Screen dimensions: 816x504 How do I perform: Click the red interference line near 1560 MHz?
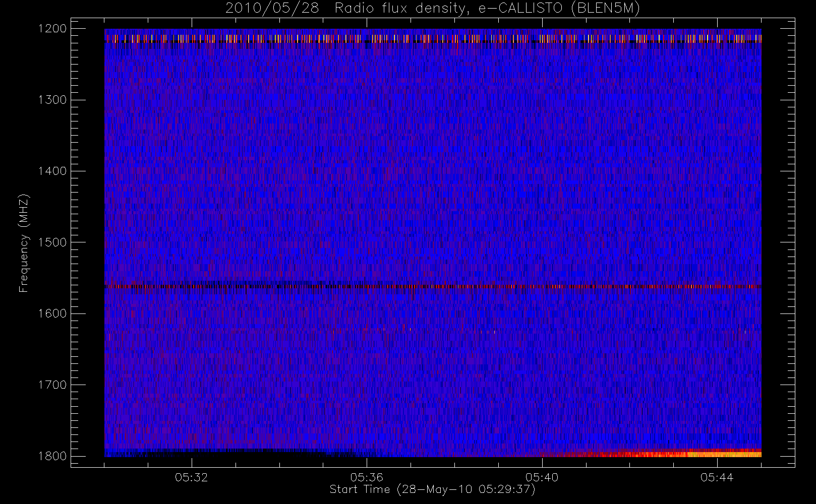point(433,286)
